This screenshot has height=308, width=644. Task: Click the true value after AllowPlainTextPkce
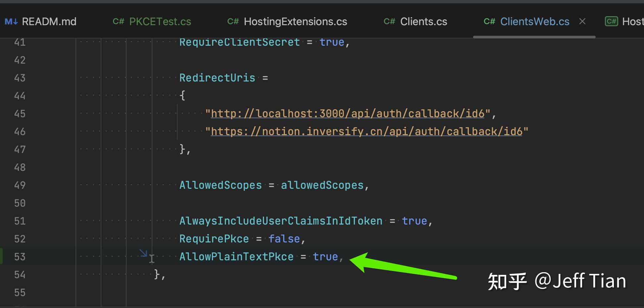[x=325, y=257]
